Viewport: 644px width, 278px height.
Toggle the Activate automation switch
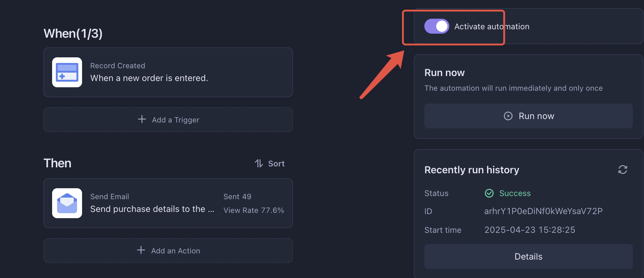[x=437, y=26]
